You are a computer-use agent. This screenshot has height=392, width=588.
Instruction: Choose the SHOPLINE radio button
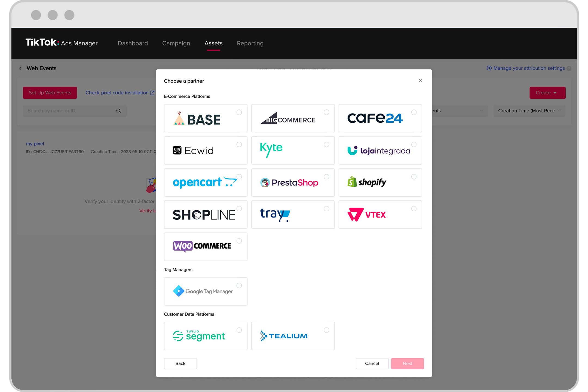coord(239,209)
